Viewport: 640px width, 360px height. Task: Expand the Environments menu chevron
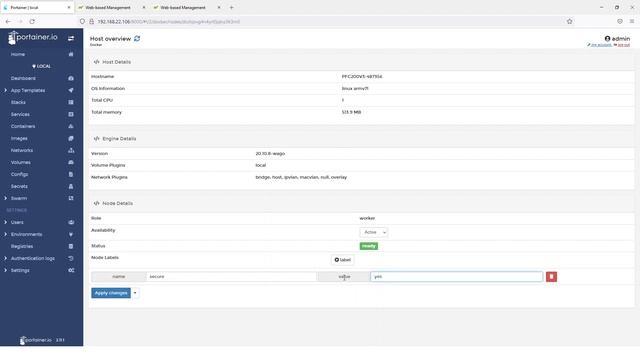[5, 234]
